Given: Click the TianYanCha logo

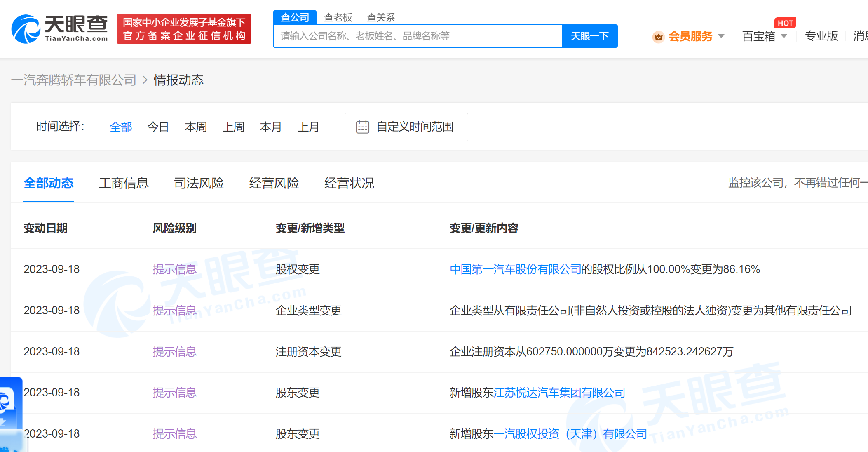Looking at the screenshot, I should tap(60, 29).
